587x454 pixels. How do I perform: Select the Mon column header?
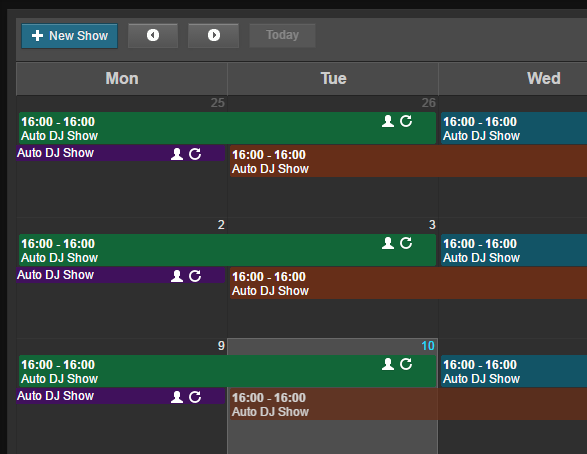coord(122,79)
